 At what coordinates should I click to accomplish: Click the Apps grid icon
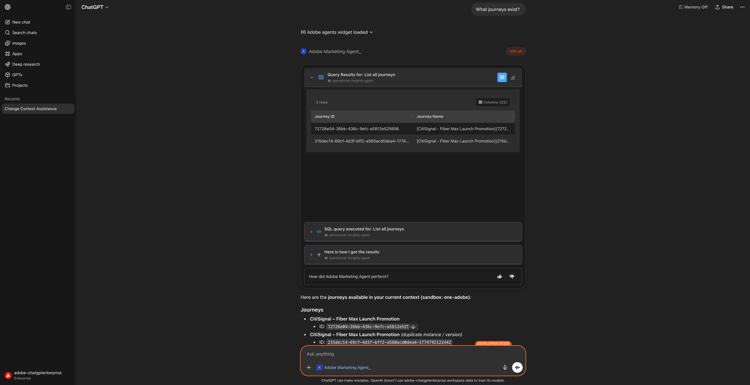click(x=8, y=54)
